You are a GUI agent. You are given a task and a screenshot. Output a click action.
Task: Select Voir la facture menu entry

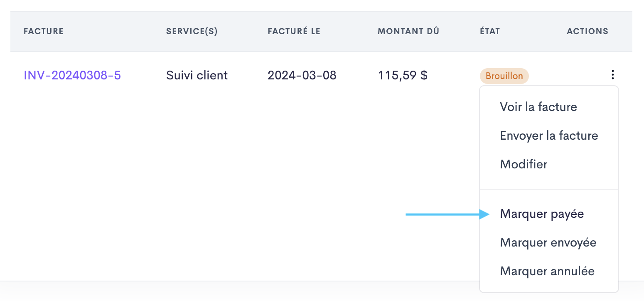point(538,107)
